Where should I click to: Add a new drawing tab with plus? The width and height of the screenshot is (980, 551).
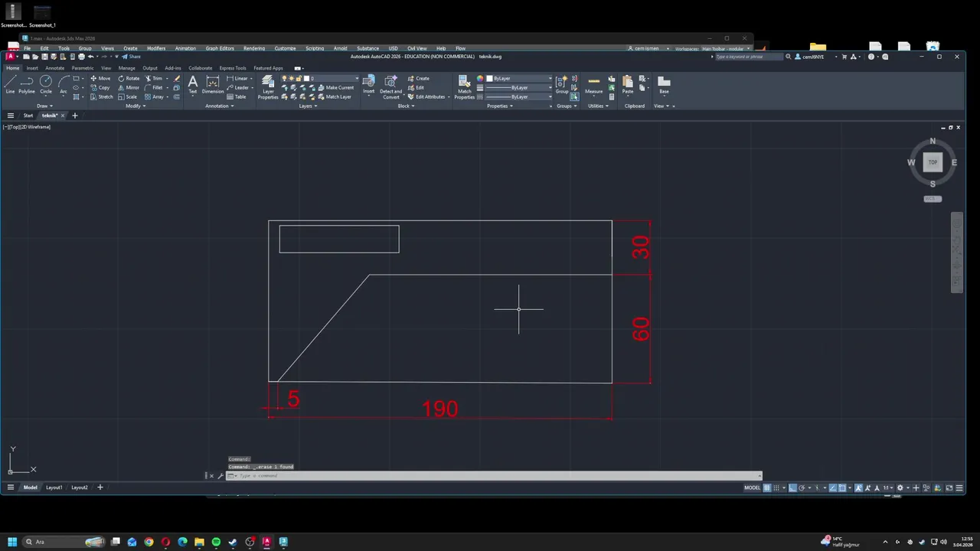pos(74,116)
